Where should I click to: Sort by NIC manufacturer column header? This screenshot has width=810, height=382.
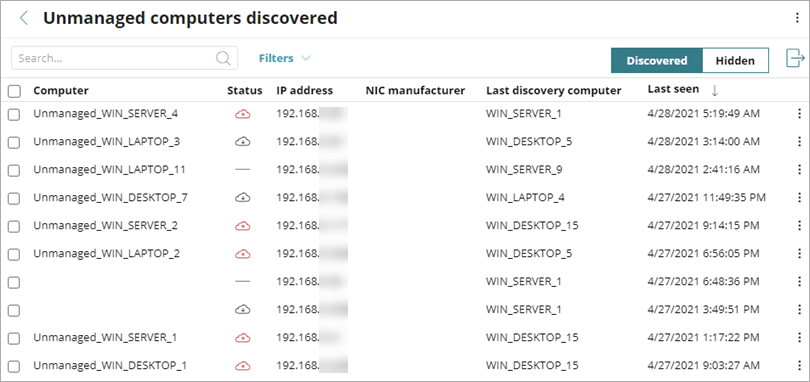pyautogui.click(x=415, y=90)
